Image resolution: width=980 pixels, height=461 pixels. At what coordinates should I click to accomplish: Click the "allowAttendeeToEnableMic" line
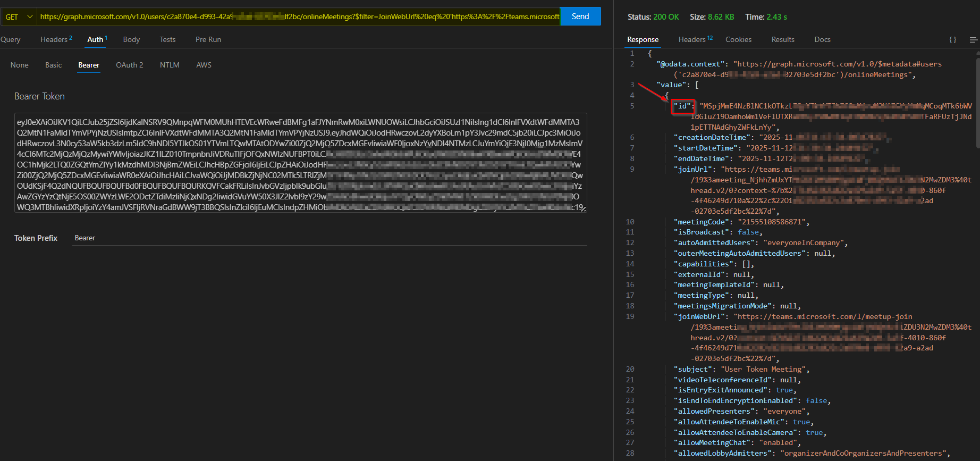point(744,422)
